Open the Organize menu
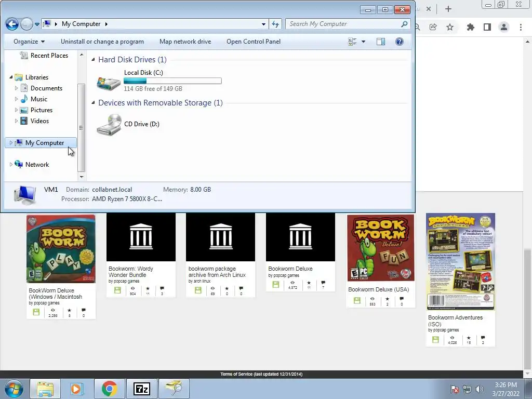Viewport: 532px width, 399px height. tap(29, 42)
